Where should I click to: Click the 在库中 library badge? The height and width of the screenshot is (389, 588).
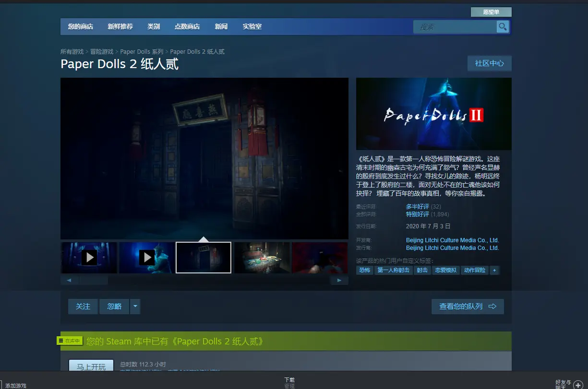tap(70, 341)
